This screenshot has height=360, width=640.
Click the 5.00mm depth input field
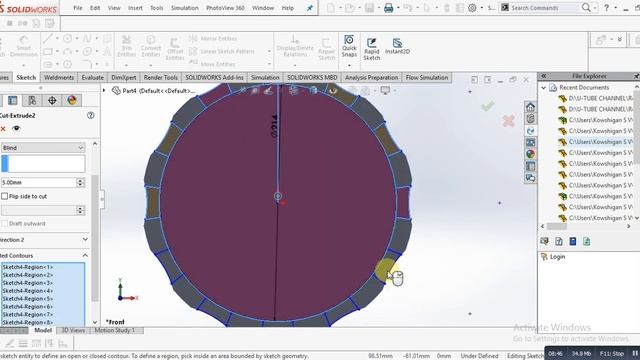tap(38, 182)
